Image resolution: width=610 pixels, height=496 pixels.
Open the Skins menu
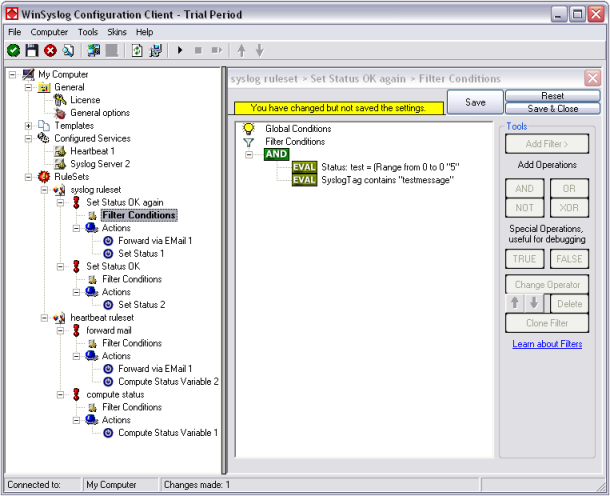click(117, 32)
